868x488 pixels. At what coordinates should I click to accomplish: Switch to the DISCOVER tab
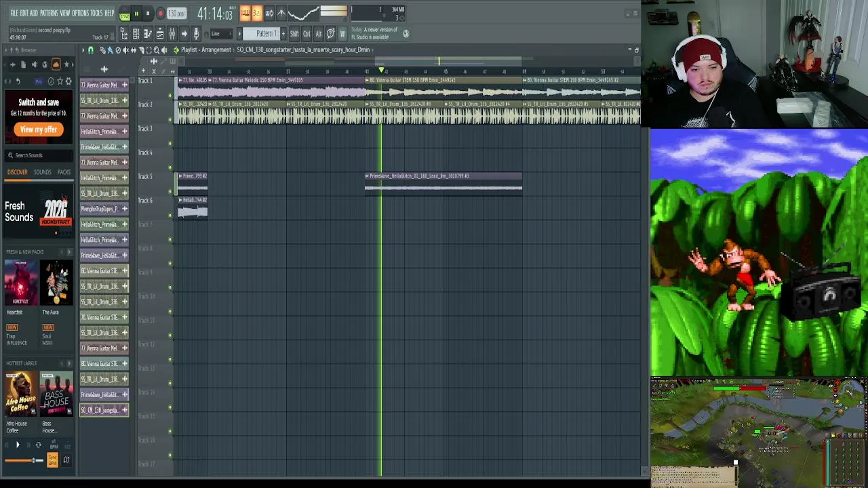(x=18, y=172)
